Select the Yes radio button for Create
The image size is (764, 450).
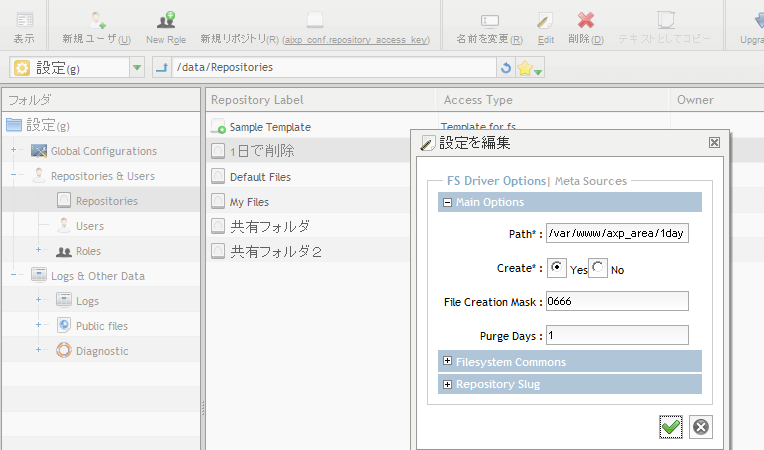pos(557,268)
